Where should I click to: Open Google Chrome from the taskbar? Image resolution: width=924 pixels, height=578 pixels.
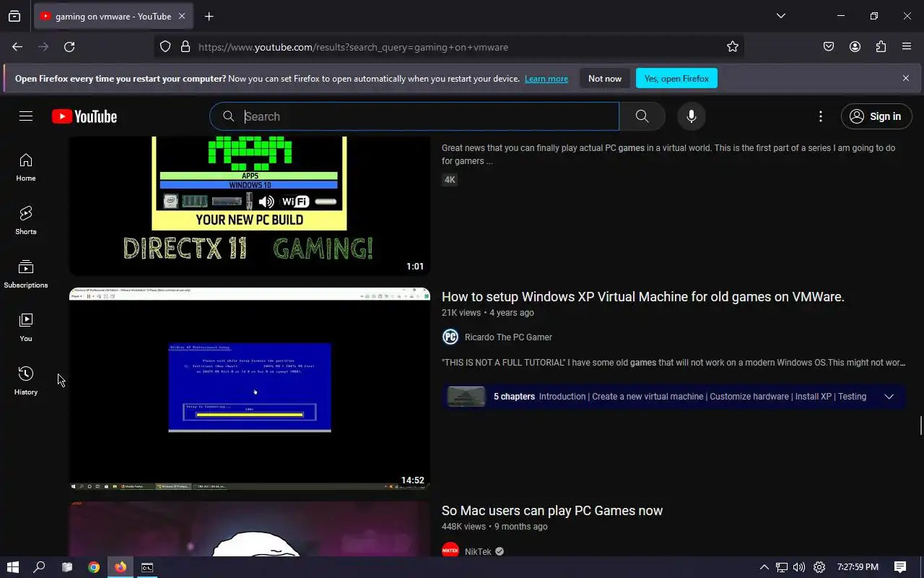94,567
